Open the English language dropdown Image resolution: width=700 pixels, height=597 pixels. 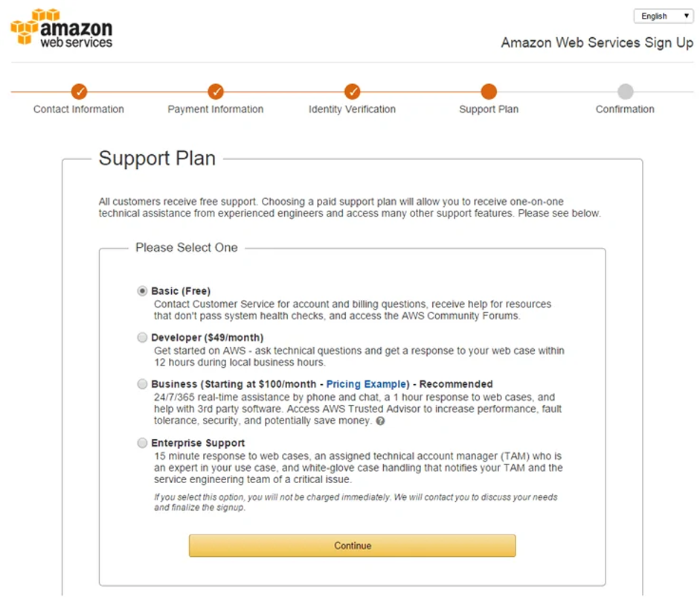coord(664,16)
